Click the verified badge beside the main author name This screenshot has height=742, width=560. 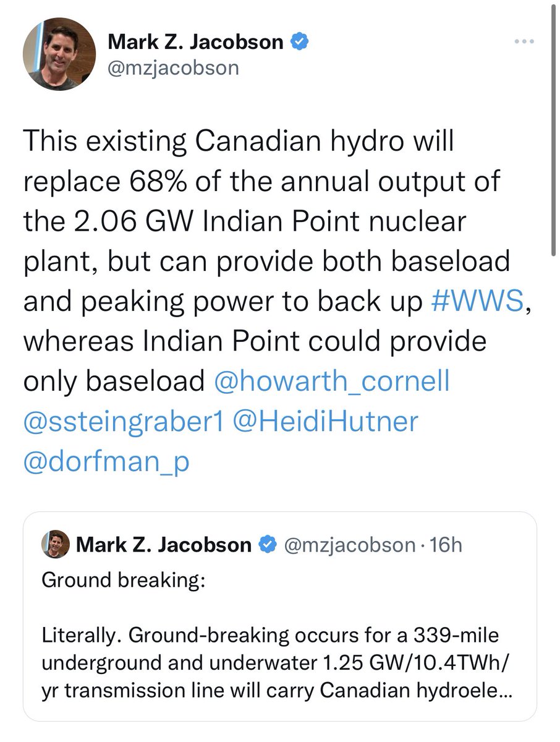300,42
